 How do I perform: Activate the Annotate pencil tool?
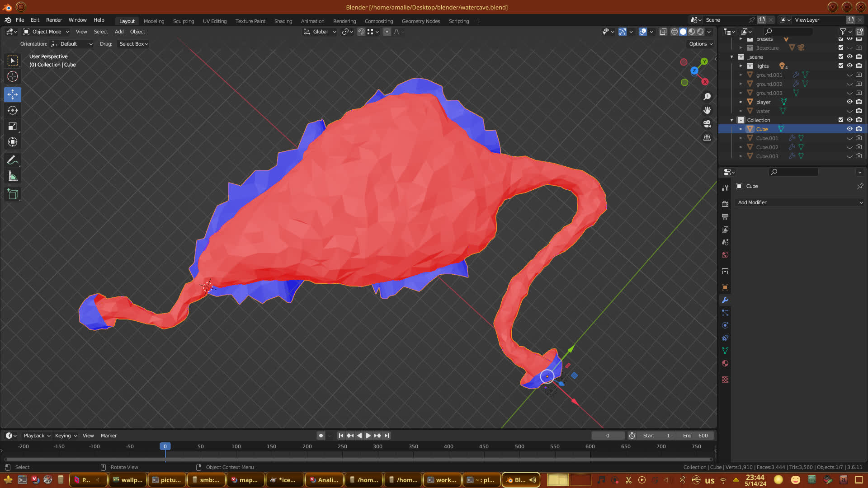(13, 160)
